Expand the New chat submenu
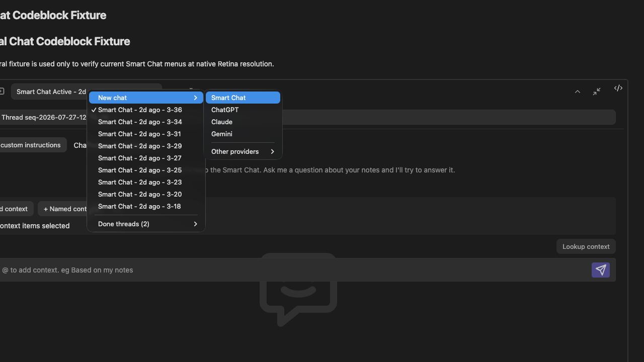The height and width of the screenshot is (362, 644). [x=146, y=98]
